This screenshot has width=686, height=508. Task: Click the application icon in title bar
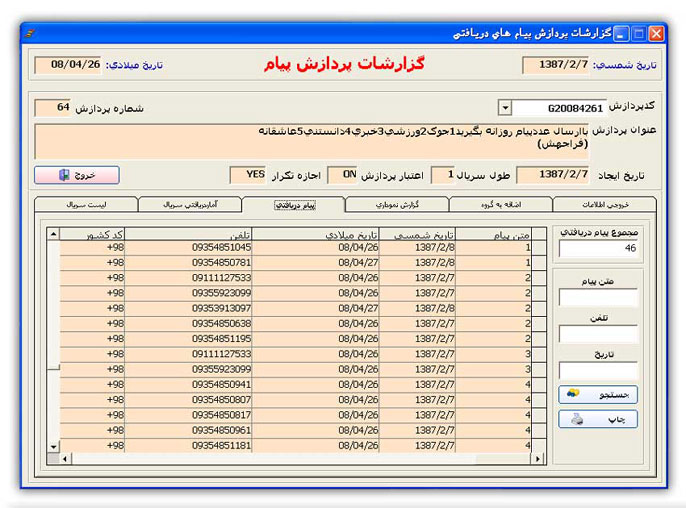click(x=30, y=33)
